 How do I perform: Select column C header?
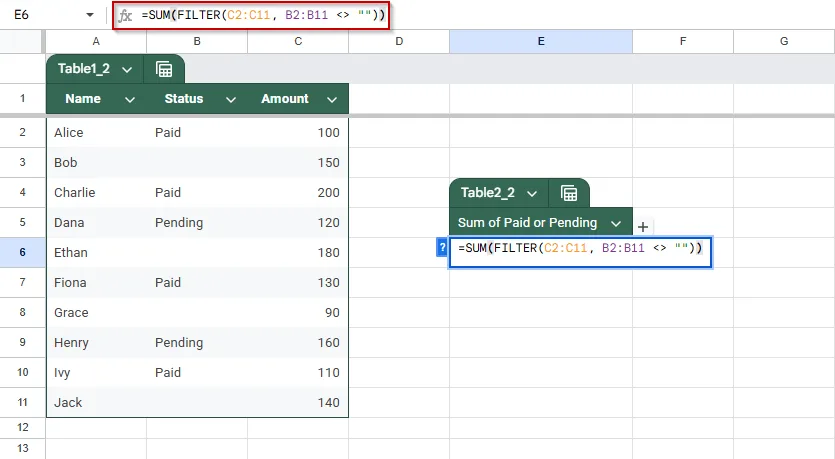point(298,41)
